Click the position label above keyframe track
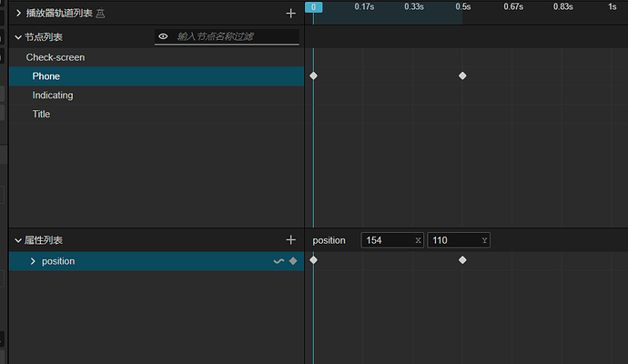 tap(329, 240)
